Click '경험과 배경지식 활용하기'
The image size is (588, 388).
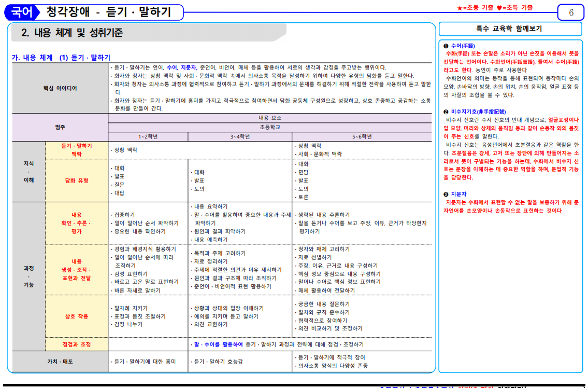coord(145,249)
